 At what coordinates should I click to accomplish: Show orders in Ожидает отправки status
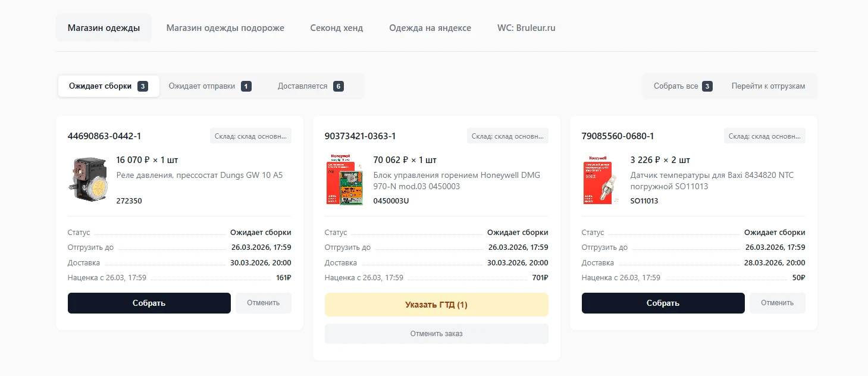(210, 86)
